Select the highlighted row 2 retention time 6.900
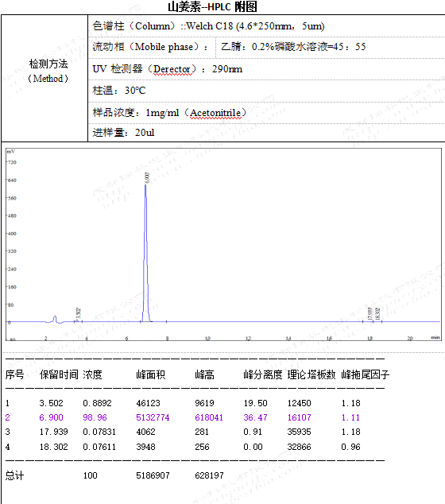The height and width of the screenshot is (504, 445). 51,417
